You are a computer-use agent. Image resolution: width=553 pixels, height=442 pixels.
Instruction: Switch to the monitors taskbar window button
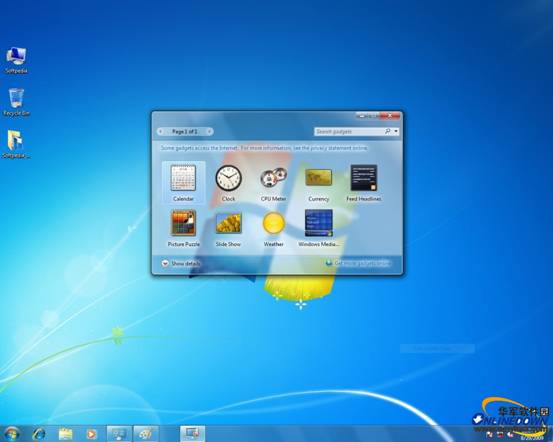point(119,434)
